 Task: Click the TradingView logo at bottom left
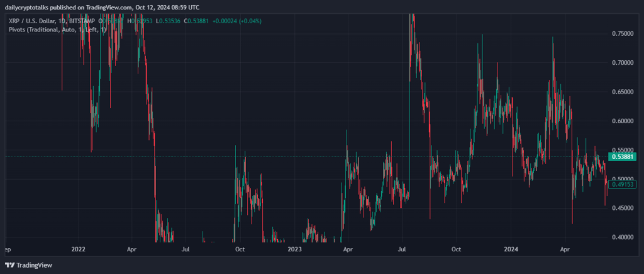28,265
